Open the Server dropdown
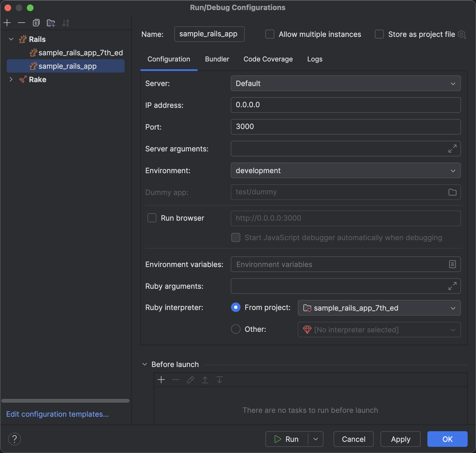476x453 pixels. click(x=453, y=83)
